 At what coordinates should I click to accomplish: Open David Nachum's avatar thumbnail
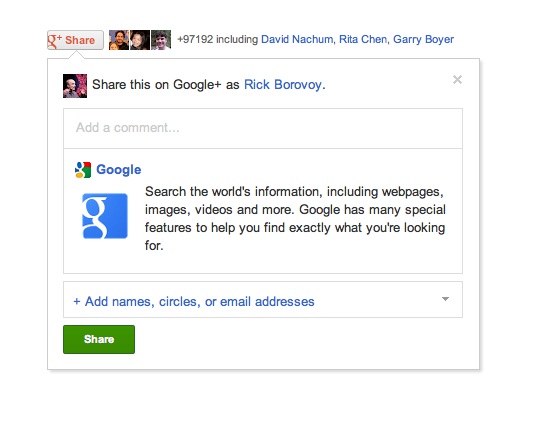119,40
